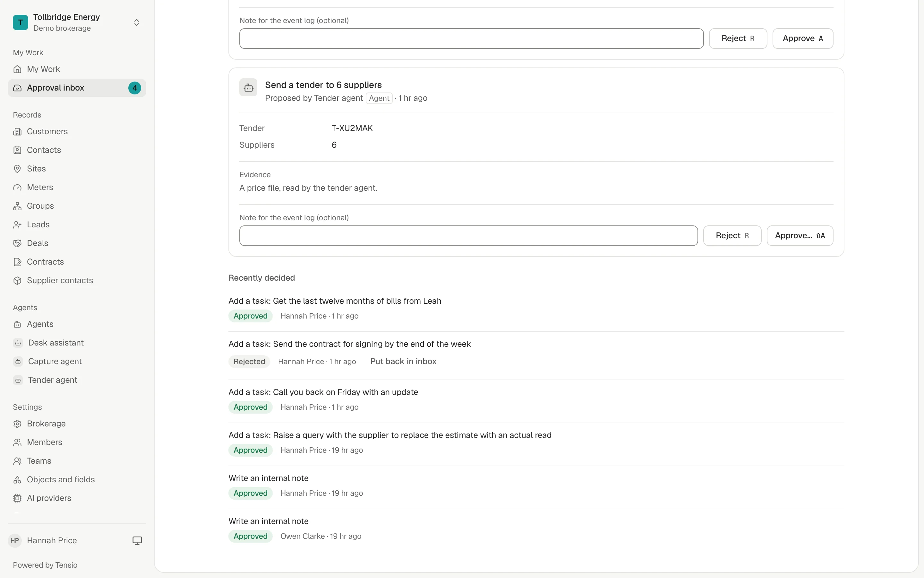Reject the top proposal card
The height and width of the screenshot is (578, 924).
pos(738,39)
